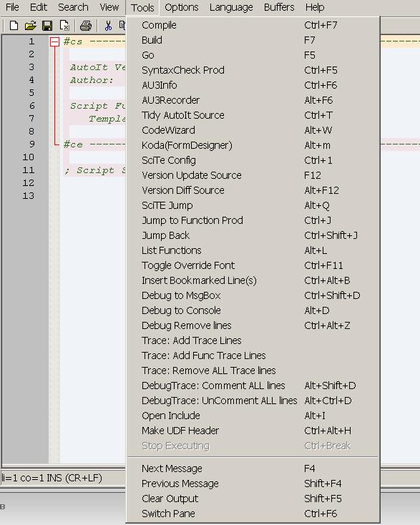Select Debug to MsgBox
420x525 pixels.
tap(253, 295)
